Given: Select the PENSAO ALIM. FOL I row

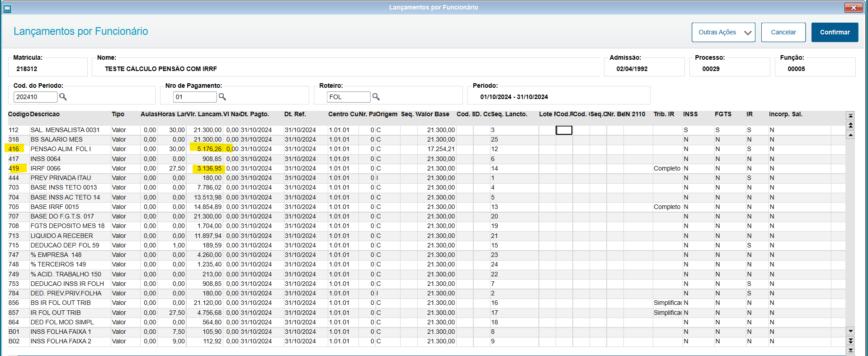Looking at the screenshot, I should click(x=427, y=149).
